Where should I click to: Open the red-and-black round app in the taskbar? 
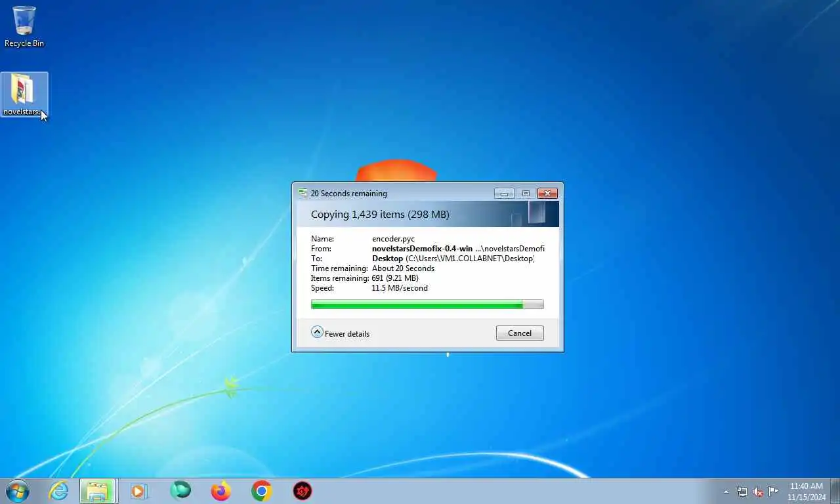tap(303, 491)
